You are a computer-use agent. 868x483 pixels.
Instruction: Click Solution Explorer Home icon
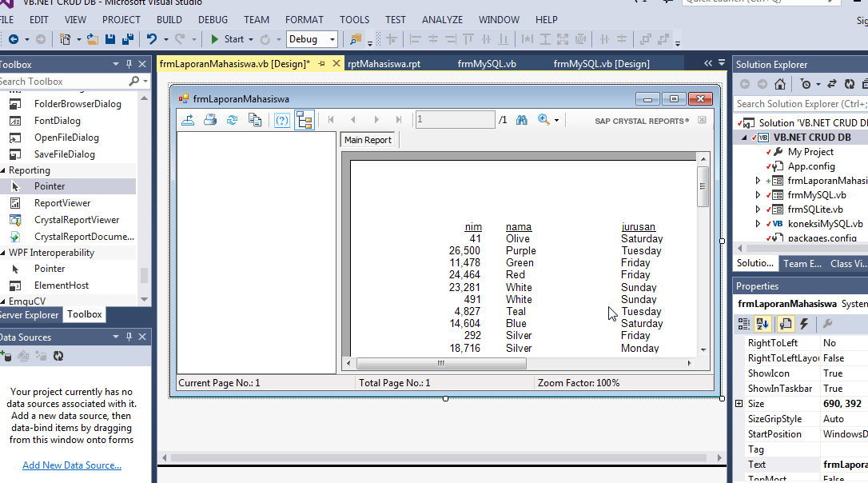coord(780,84)
